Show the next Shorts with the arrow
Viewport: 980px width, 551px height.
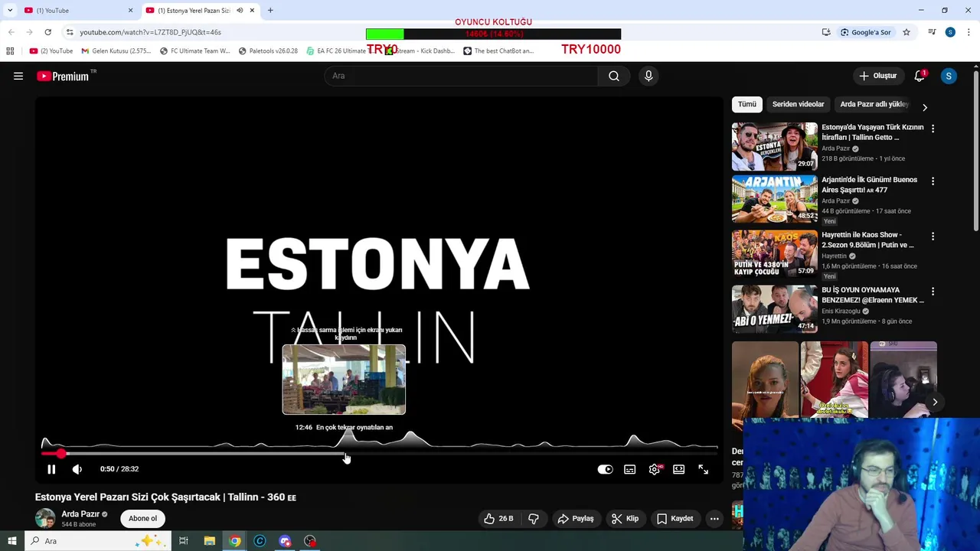(x=935, y=402)
